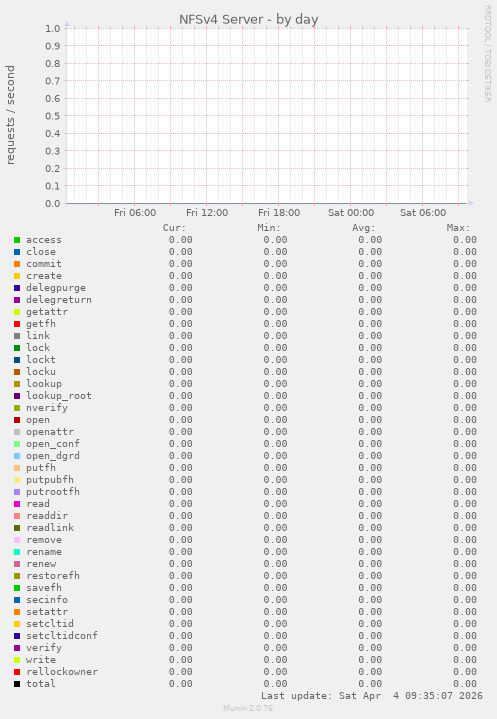Image resolution: width=497 pixels, height=719 pixels.
Task: Click the Last update timestamp text
Action: tap(372, 696)
